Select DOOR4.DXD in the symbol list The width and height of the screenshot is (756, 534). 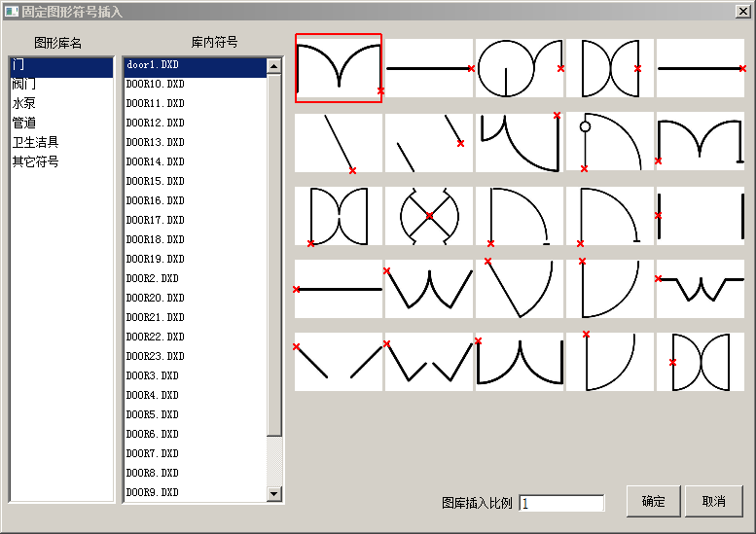tap(196, 395)
